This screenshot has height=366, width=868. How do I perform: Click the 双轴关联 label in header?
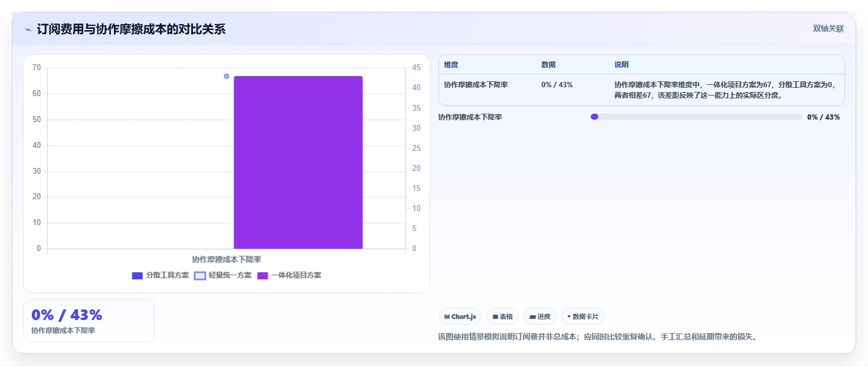point(828,28)
